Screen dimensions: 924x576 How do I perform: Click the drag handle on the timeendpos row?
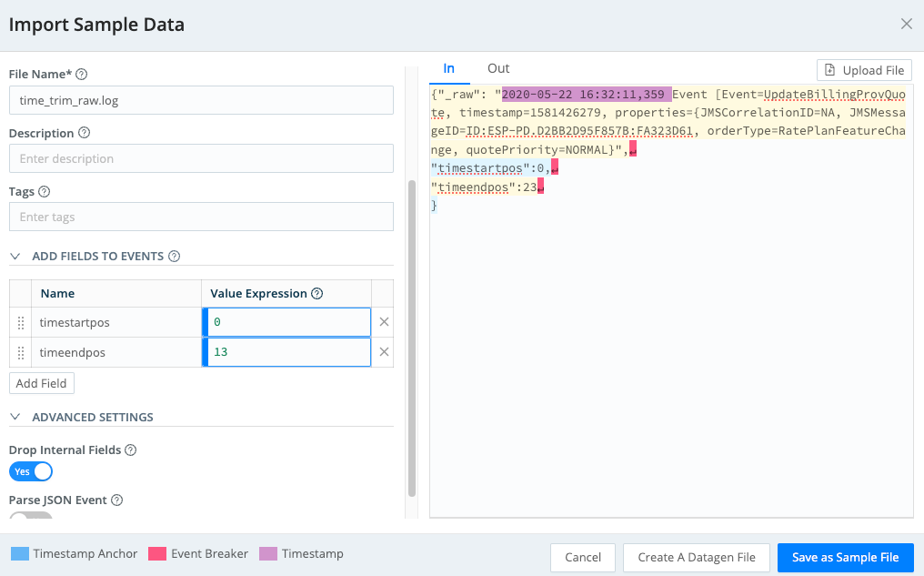[20, 352]
